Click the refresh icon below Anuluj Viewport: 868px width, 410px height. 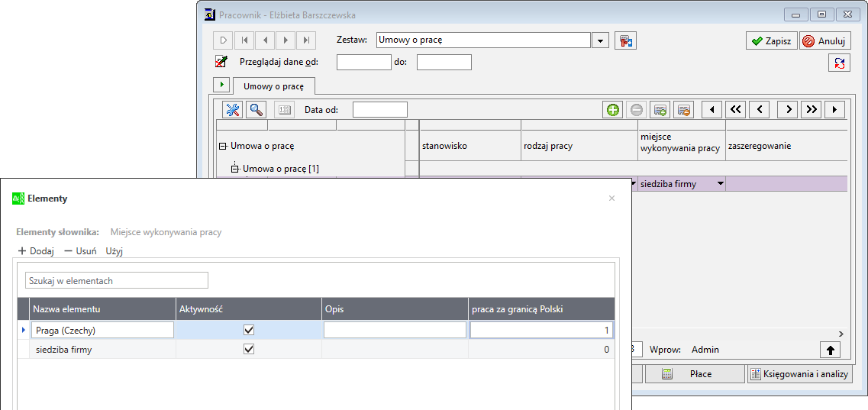(839, 63)
